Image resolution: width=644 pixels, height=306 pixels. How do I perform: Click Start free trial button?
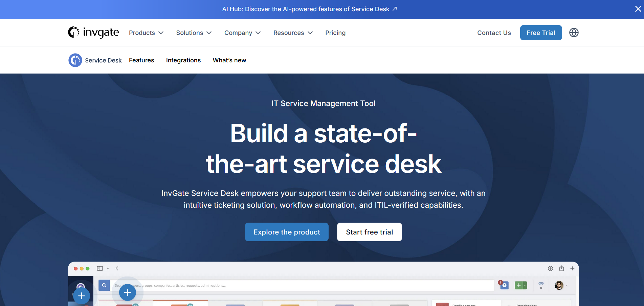click(x=370, y=232)
